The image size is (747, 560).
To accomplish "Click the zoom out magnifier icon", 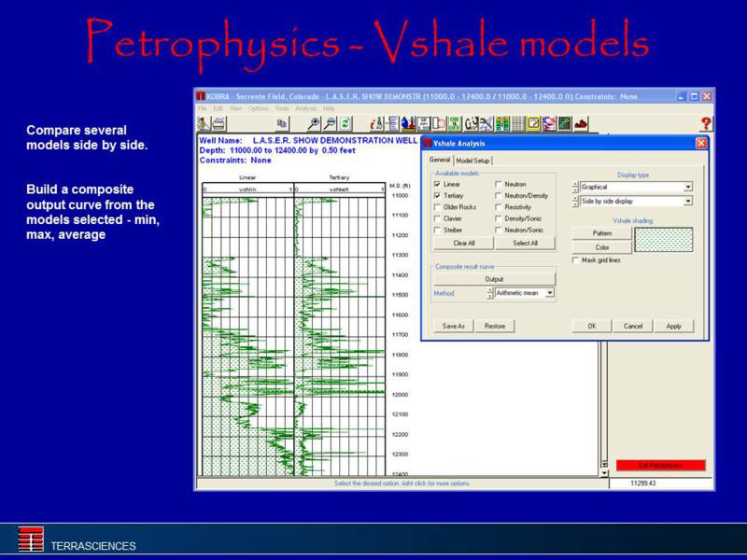I will click(x=330, y=124).
